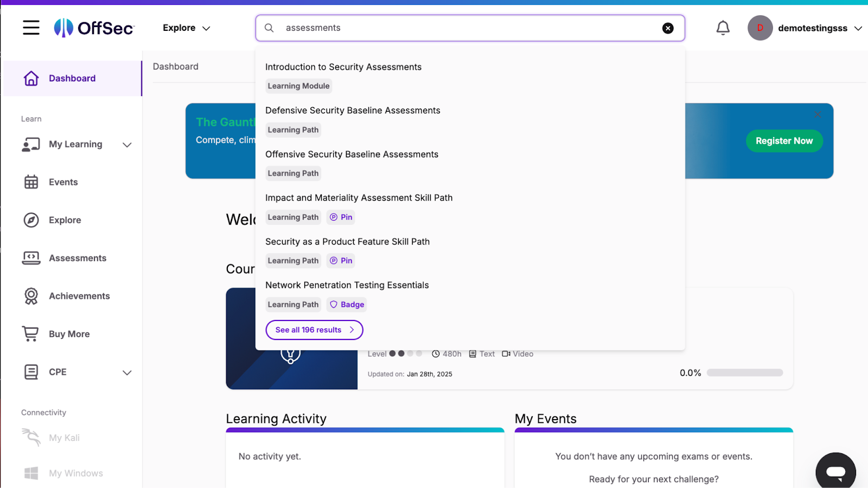Viewport: 868px width, 488px height.
Task: Open the hamburger menu icon
Action: [x=31, y=28]
